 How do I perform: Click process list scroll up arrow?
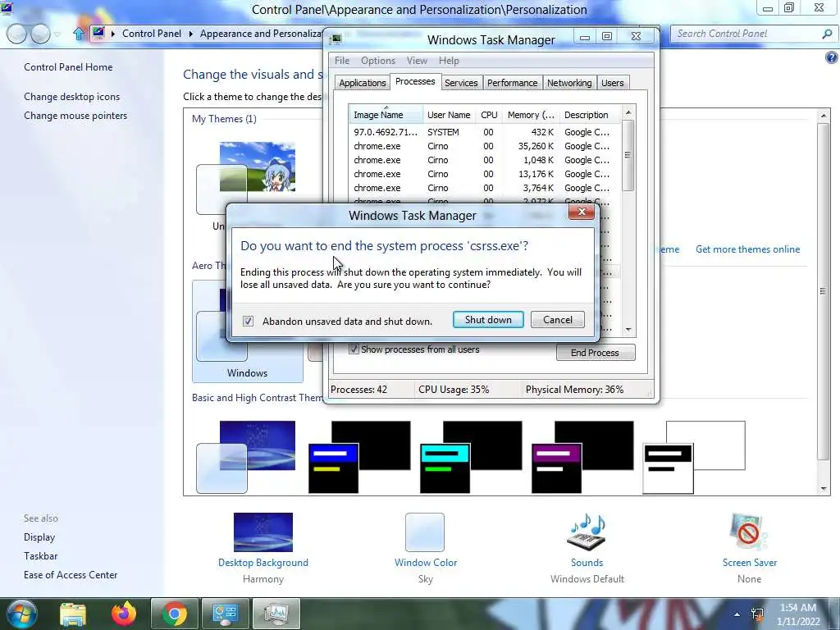(628, 112)
